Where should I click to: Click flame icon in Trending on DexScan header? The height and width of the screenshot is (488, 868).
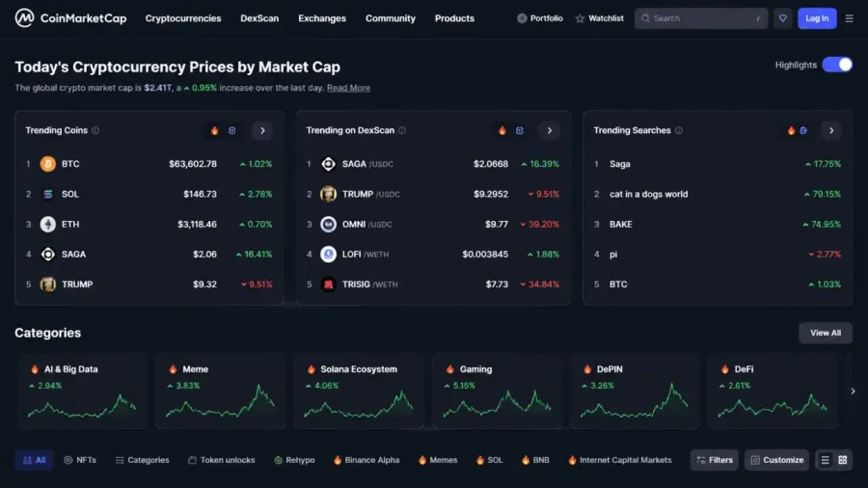pyautogui.click(x=502, y=130)
